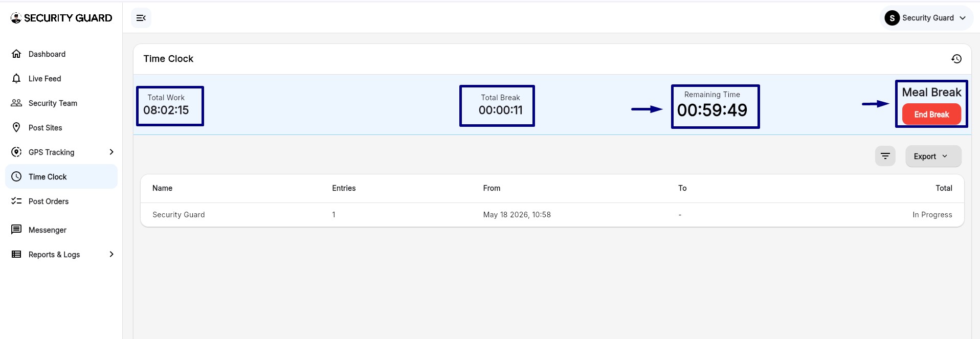Click the Total Work 08:02:15 value
This screenshot has width=980, height=339.
(x=166, y=110)
